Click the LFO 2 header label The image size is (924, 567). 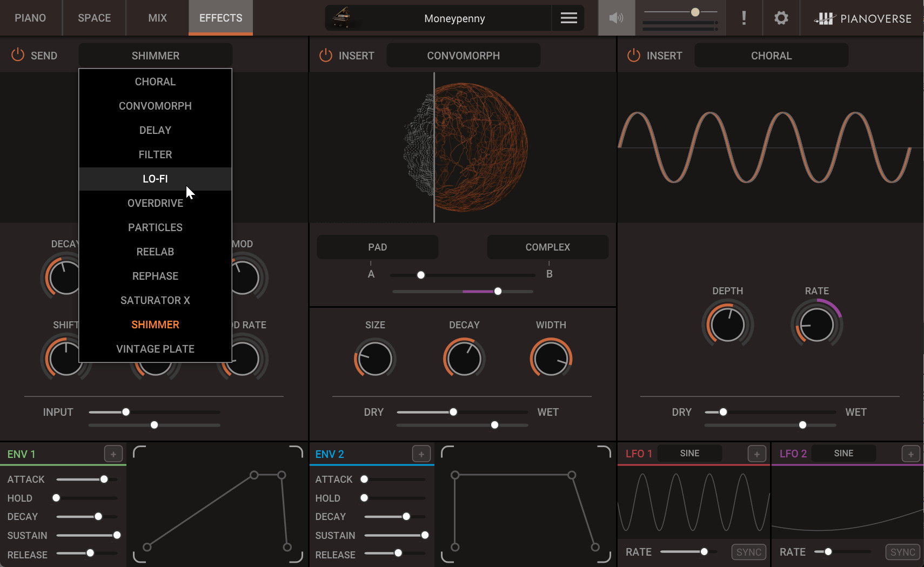coord(793,454)
